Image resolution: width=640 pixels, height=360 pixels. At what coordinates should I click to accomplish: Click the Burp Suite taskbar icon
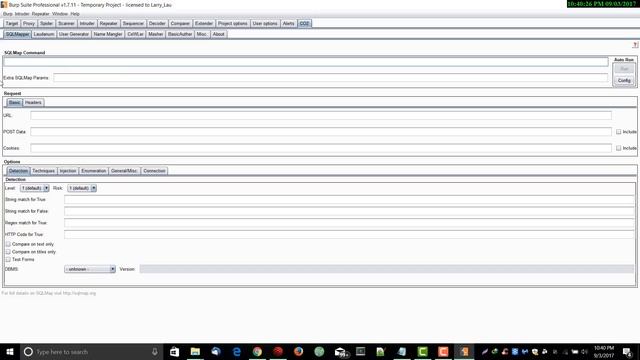pos(464,351)
